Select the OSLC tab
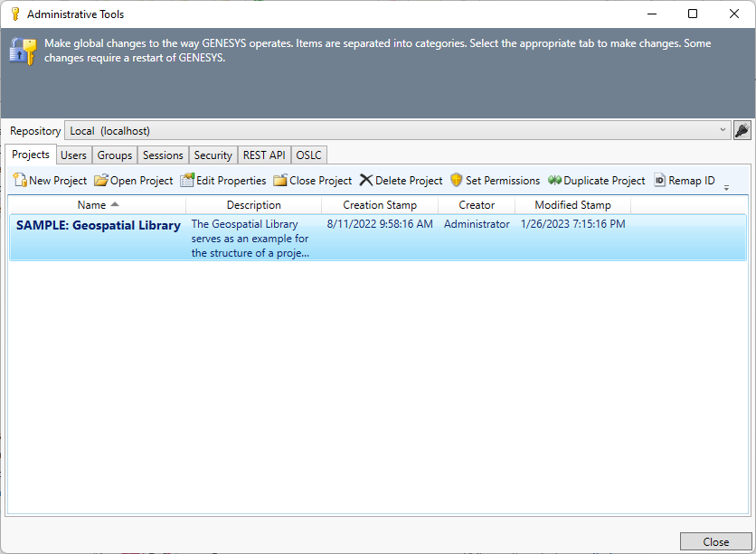 coord(307,155)
